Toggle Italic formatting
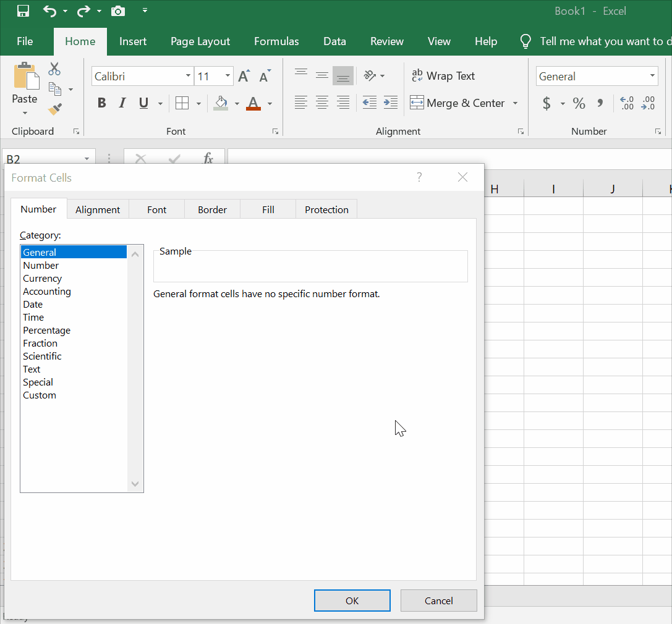 click(x=122, y=103)
